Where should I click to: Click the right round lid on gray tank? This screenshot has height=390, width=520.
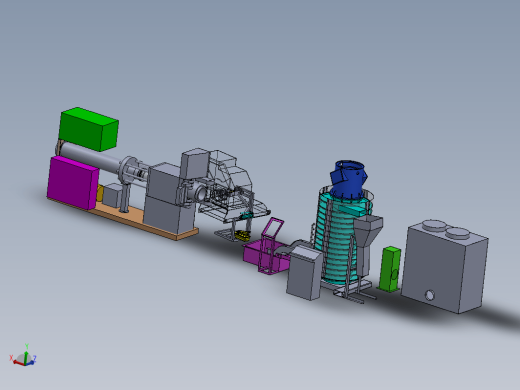click(x=458, y=233)
